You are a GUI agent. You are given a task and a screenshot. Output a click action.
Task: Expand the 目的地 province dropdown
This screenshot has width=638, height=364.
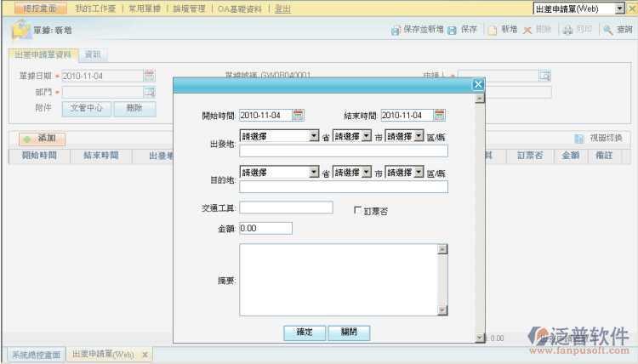[x=314, y=172]
